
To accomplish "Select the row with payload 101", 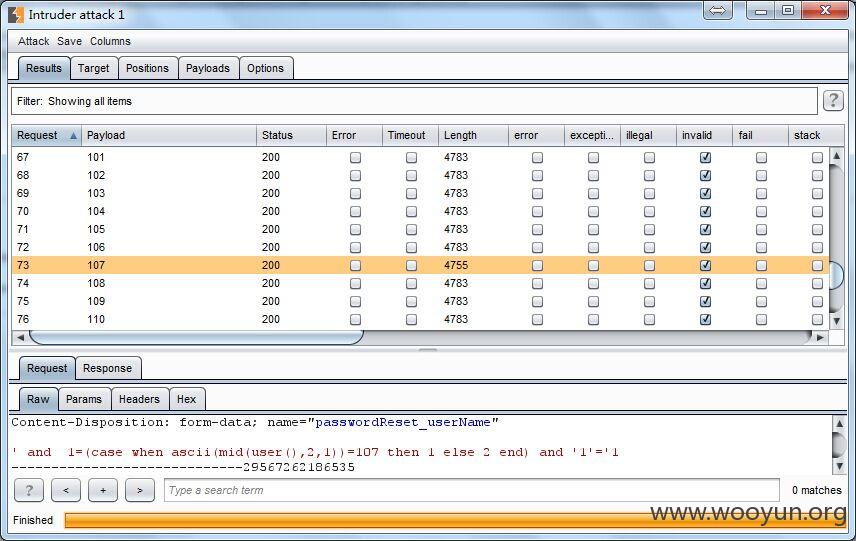I will (x=420, y=157).
